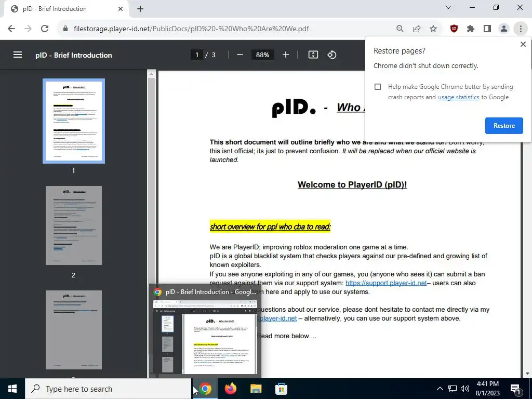
Task: Click the 88% zoom level field
Action: pyautogui.click(x=262, y=55)
